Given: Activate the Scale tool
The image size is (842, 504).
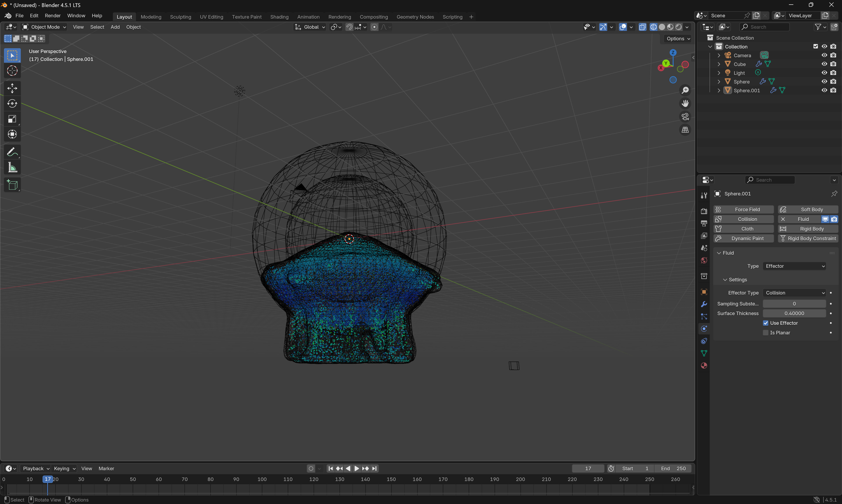Looking at the screenshot, I should click(12, 119).
